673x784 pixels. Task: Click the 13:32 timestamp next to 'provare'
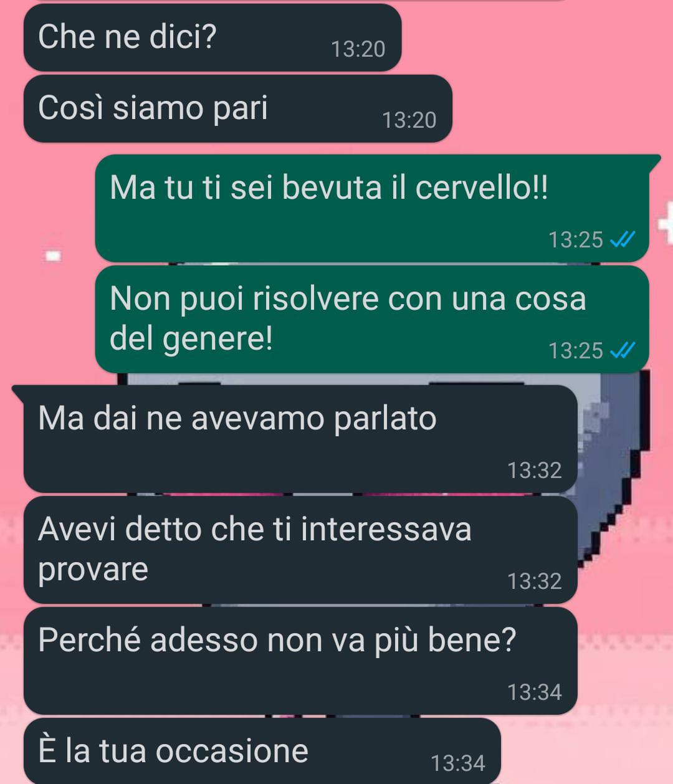(x=535, y=581)
